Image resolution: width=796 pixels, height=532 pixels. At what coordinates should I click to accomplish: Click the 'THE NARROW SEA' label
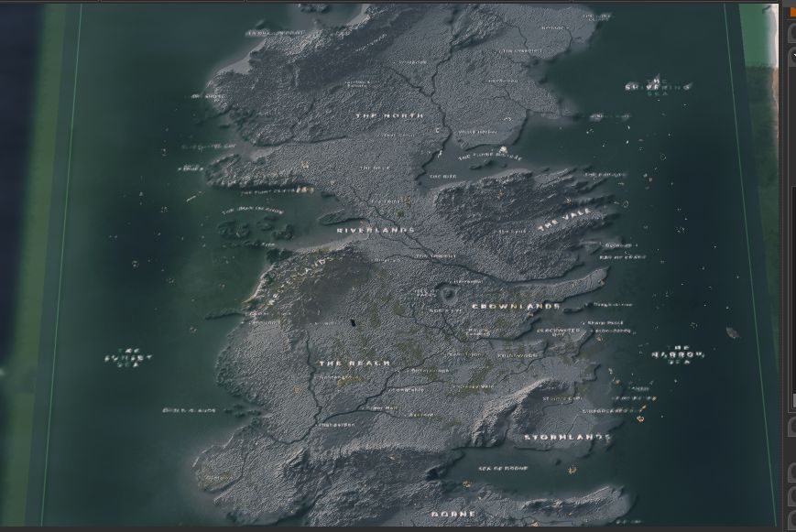(678, 355)
